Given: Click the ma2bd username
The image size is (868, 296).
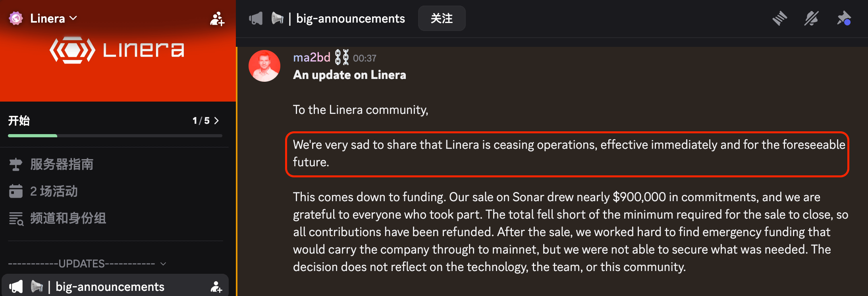Looking at the screenshot, I should pos(312,58).
